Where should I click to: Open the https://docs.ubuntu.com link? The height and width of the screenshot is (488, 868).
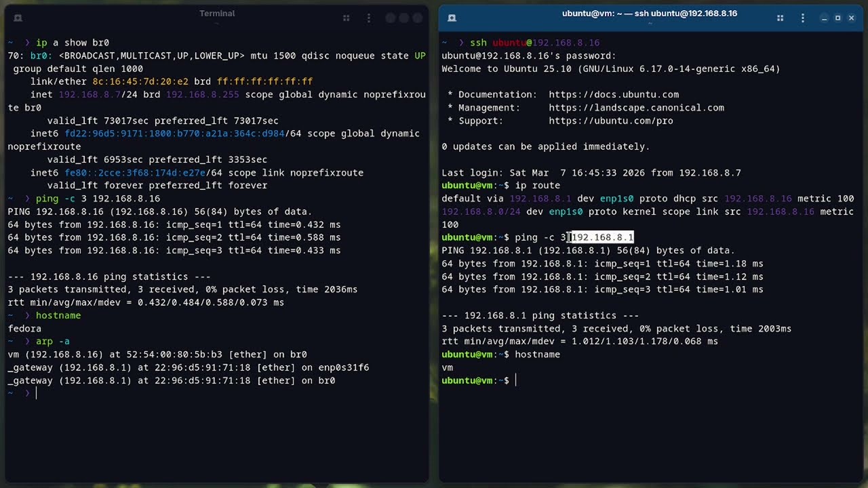[614, 95]
